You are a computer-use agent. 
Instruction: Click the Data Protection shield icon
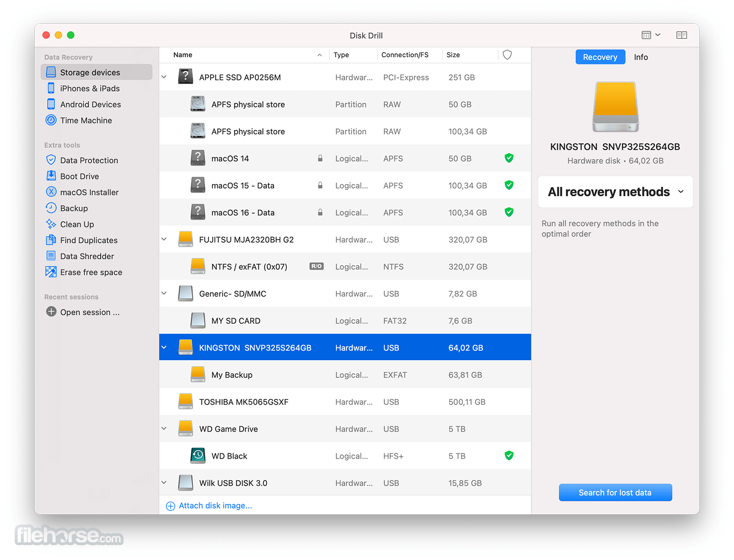tap(51, 160)
